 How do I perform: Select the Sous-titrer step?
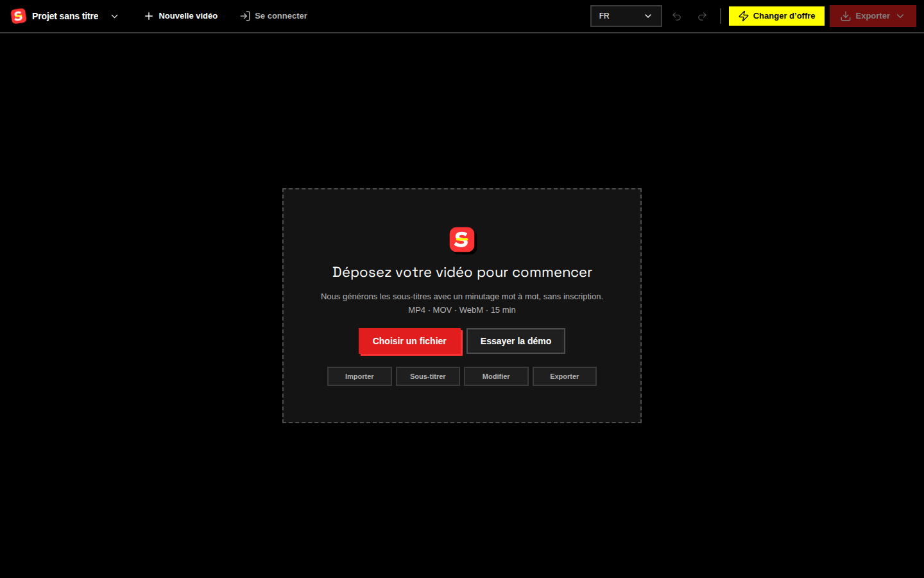tap(428, 376)
